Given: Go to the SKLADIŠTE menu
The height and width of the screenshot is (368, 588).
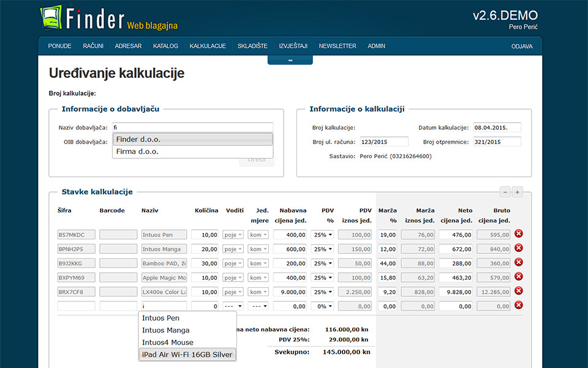Looking at the screenshot, I should click(252, 46).
